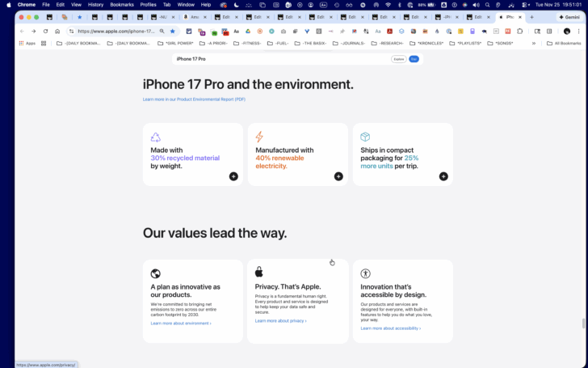The height and width of the screenshot is (368, 588).
Task: Bookmark this page with the star icon
Action: (173, 32)
